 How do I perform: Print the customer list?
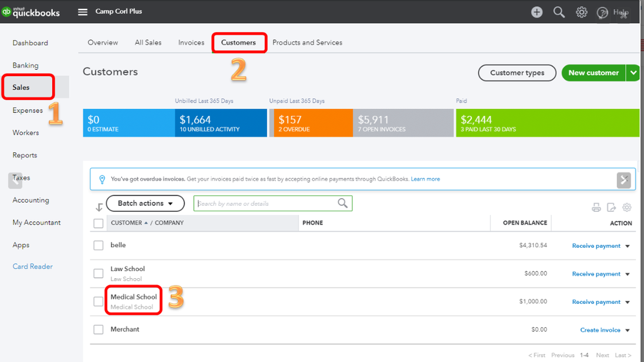click(x=596, y=207)
